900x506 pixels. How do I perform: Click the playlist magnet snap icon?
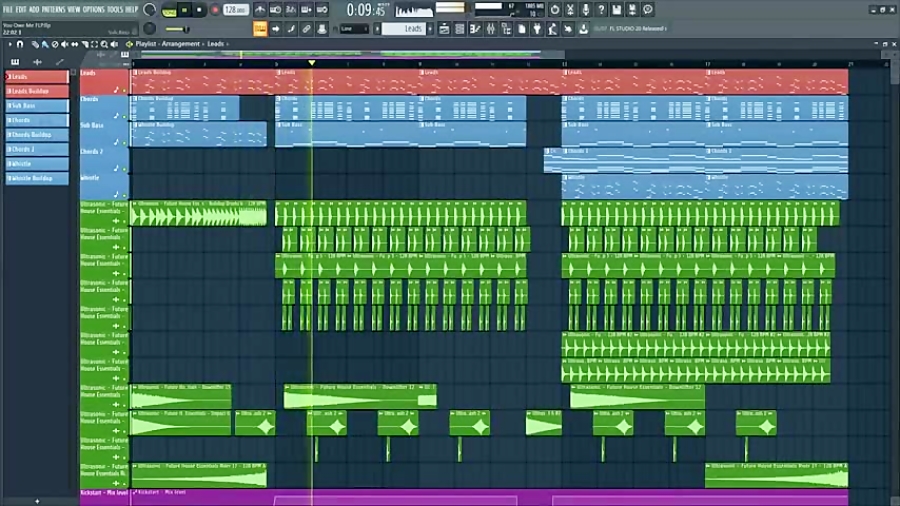(21, 44)
